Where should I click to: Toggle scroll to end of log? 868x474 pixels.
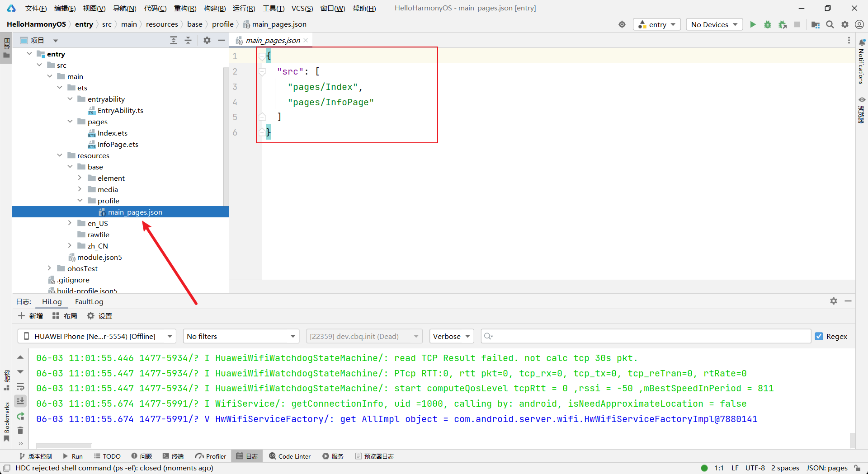(20, 401)
